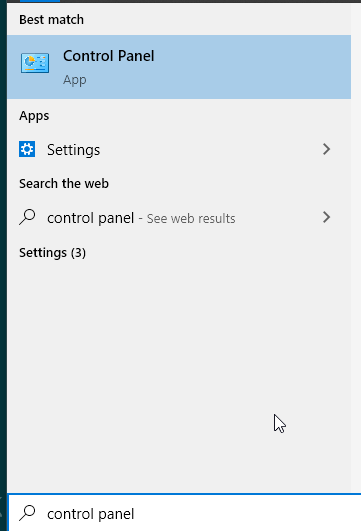Screen dimensions: 361x531
Task: Expand the control panel web results chevron
Action: 326,217
